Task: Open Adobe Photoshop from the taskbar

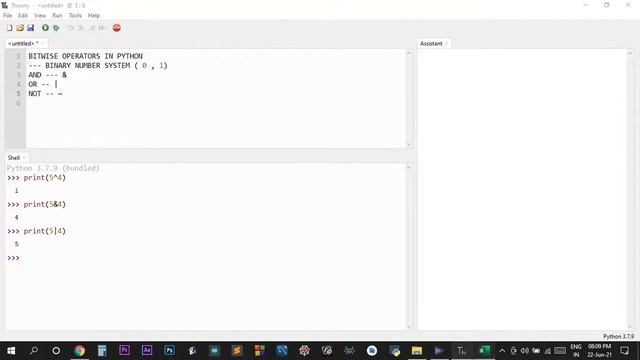Action: 169,351
